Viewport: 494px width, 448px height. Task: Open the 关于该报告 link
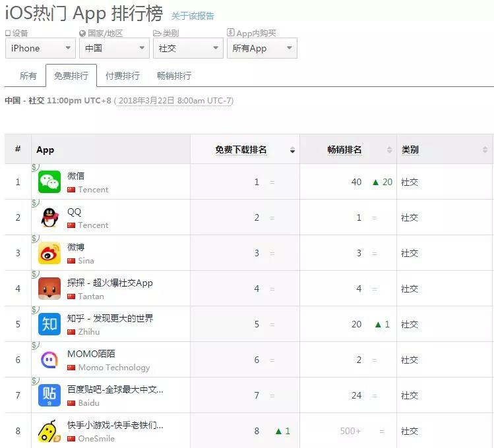[193, 16]
